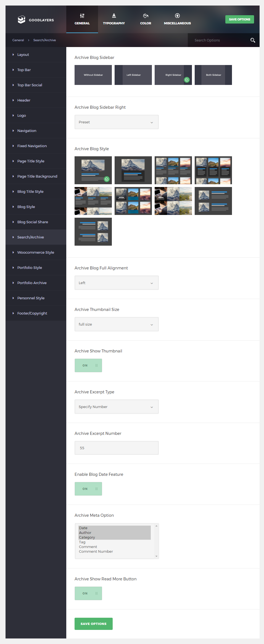Select the Both Sidebar layout thumbnail
The height and width of the screenshot is (644, 264).
tap(213, 75)
